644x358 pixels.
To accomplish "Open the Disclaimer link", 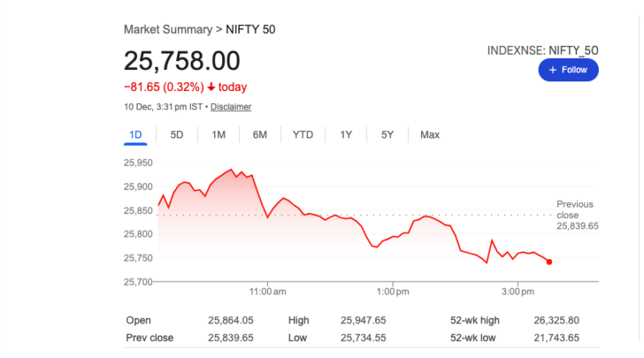I will [231, 106].
